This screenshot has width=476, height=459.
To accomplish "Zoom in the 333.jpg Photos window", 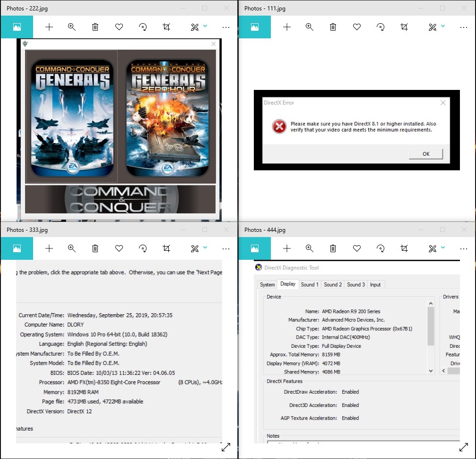I will pos(72,248).
